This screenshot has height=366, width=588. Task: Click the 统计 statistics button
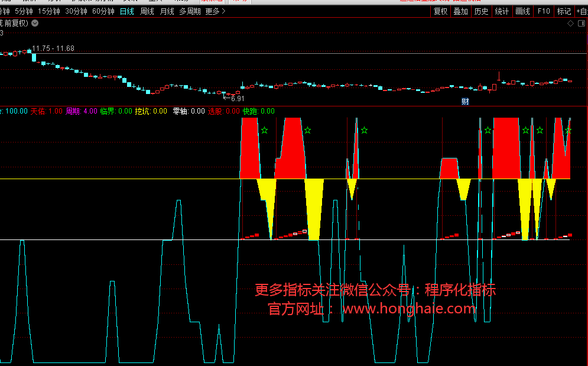coord(502,11)
